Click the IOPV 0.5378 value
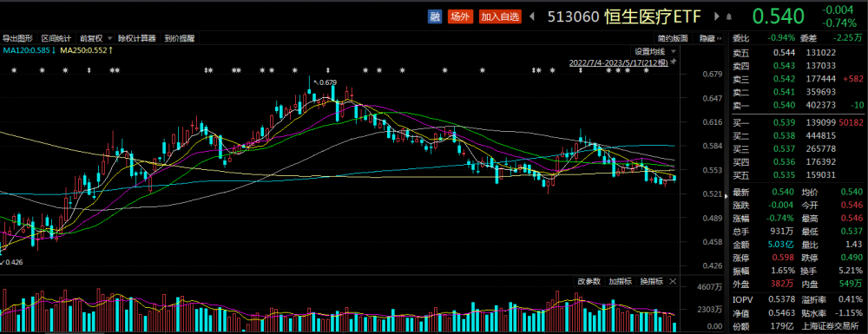This screenshot has height=334, width=868. (782, 299)
